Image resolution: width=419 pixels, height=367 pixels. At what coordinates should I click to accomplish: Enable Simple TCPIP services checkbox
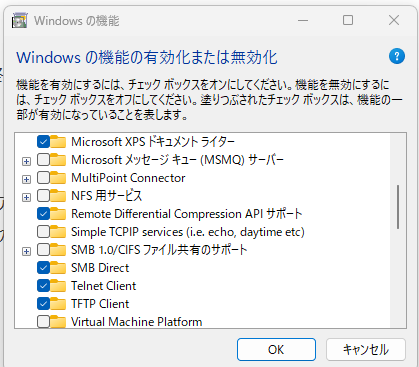(x=43, y=232)
